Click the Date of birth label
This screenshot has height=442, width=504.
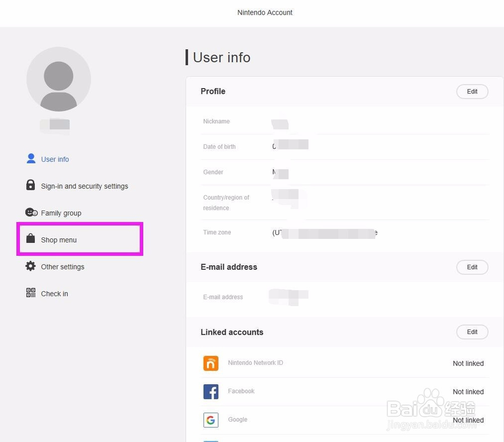coord(219,147)
